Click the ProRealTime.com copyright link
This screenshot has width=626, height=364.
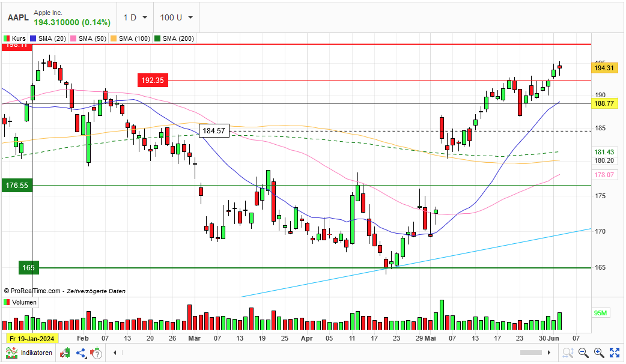[32, 291]
